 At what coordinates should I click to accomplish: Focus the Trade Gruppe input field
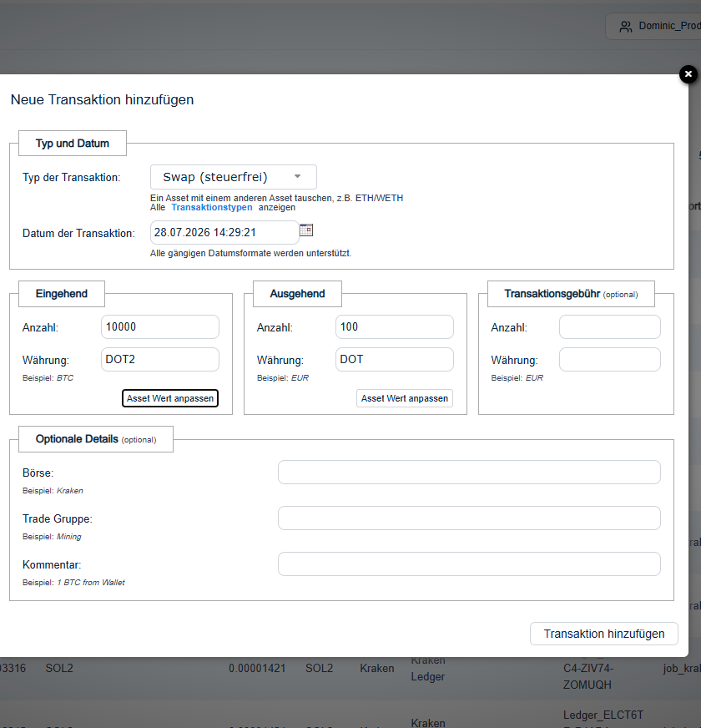pyautogui.click(x=469, y=518)
